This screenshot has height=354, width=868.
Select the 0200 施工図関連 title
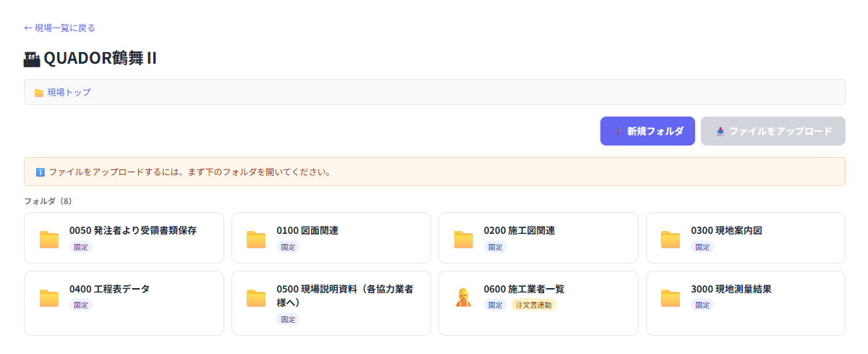pos(519,231)
